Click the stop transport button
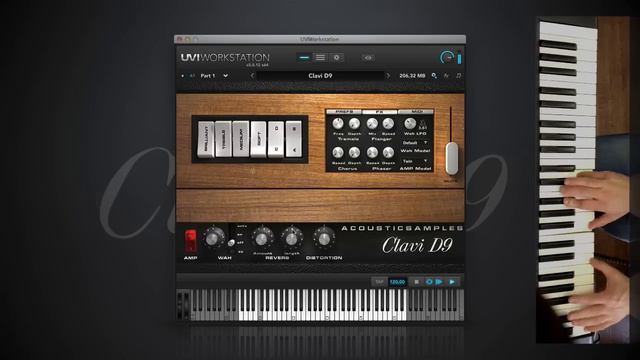The width and height of the screenshot is (640, 360). point(416,282)
